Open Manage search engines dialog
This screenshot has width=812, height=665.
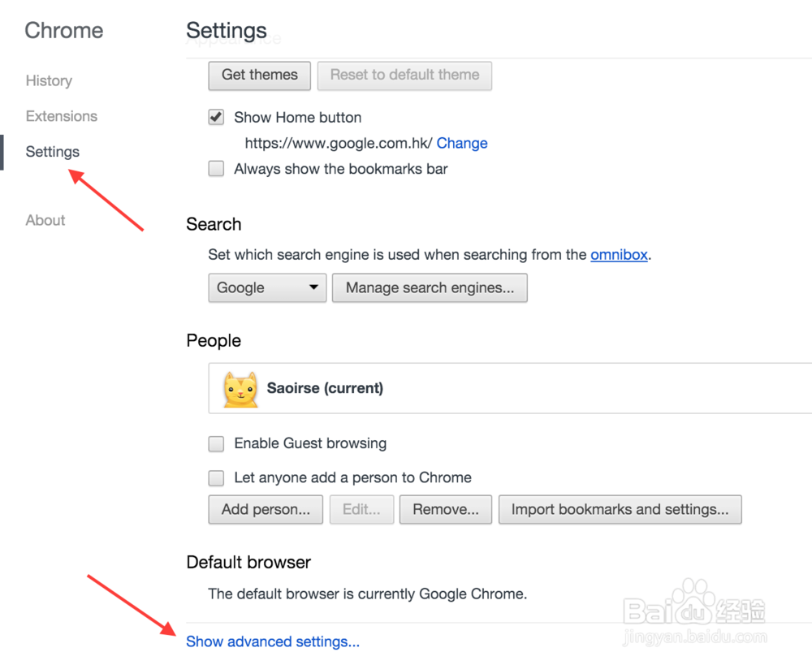[x=430, y=288]
